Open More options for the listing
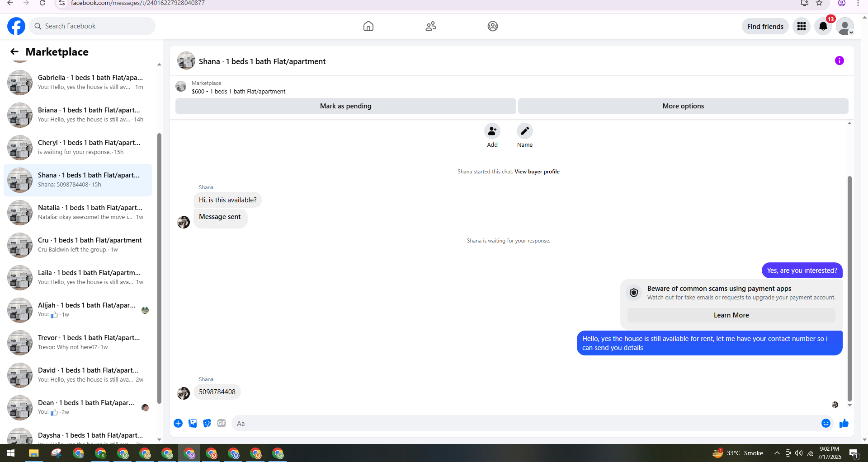Viewport: 868px width, 462px height. tap(683, 106)
